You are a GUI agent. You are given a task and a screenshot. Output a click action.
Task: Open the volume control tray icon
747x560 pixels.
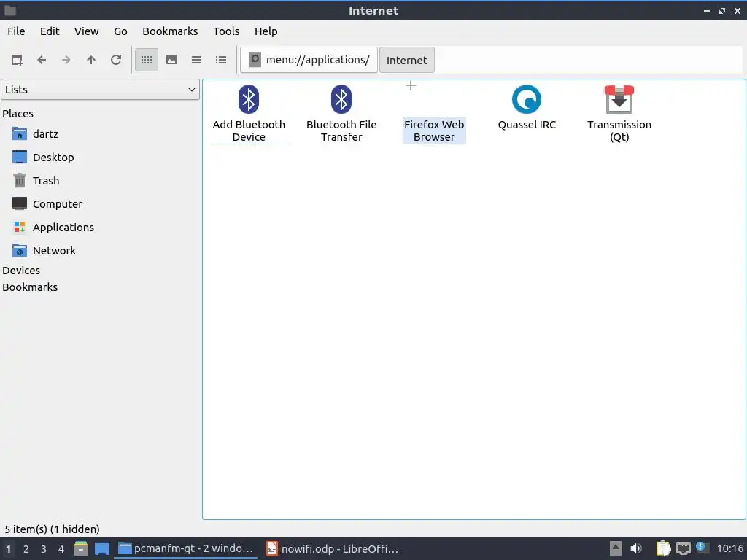pos(636,548)
